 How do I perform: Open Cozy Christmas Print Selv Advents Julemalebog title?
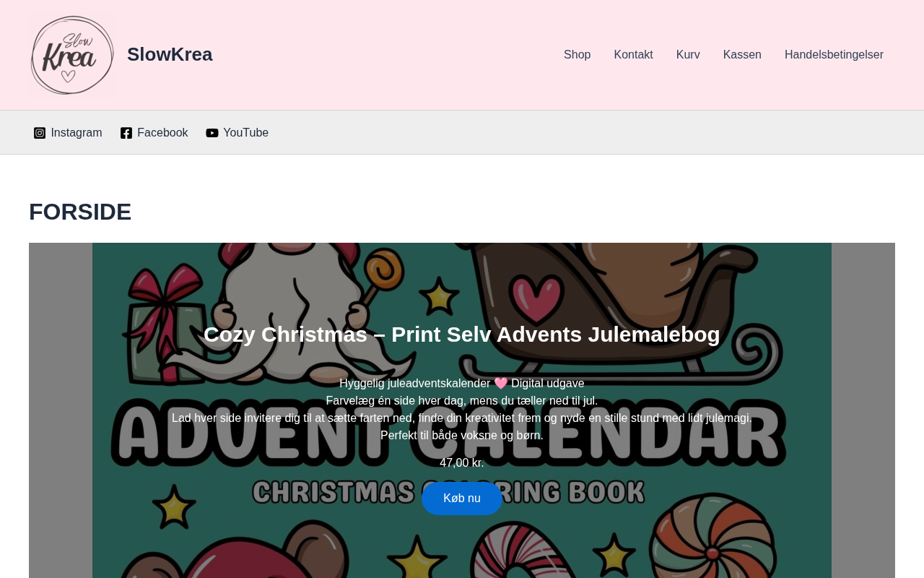(x=462, y=335)
